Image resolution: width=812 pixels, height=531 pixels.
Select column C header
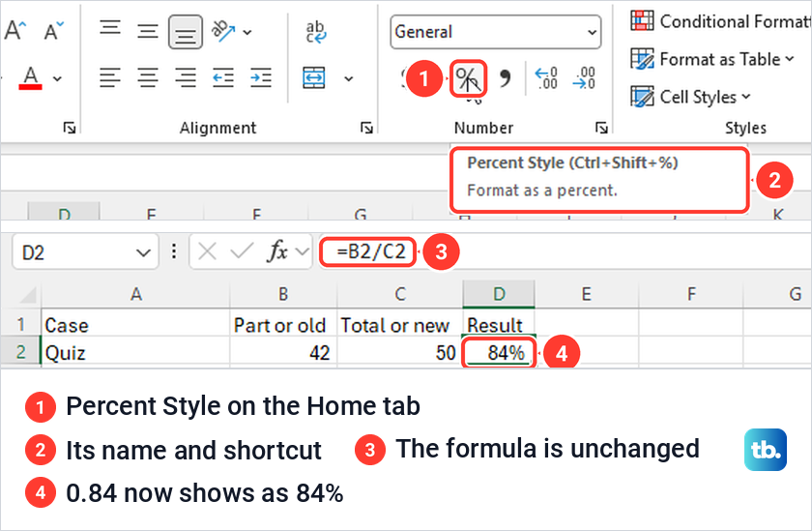pyautogui.click(x=400, y=294)
